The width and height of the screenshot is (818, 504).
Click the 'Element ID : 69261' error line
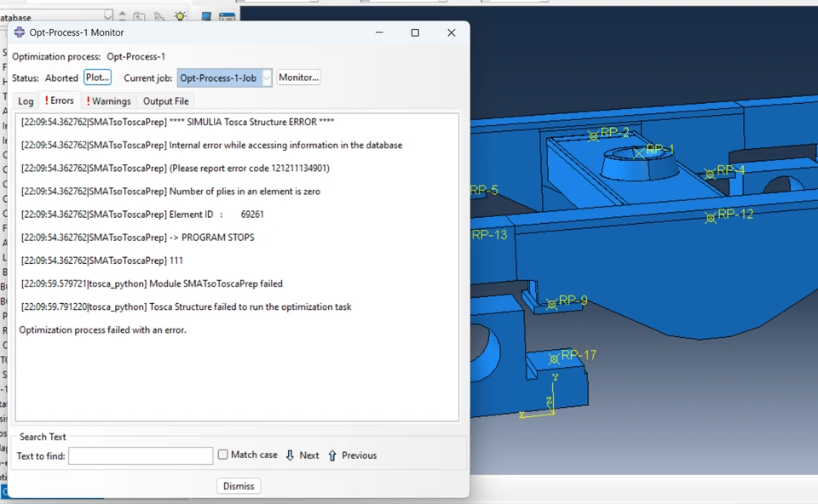[x=142, y=215]
